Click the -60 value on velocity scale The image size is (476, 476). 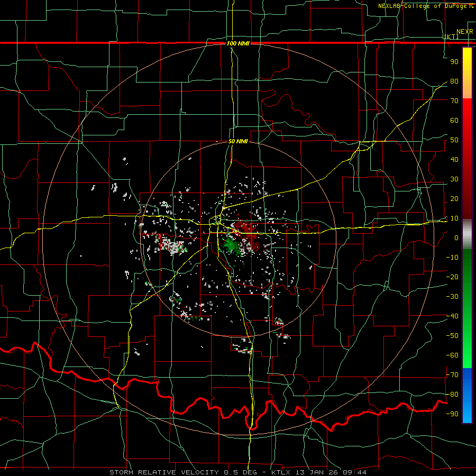(x=452, y=355)
